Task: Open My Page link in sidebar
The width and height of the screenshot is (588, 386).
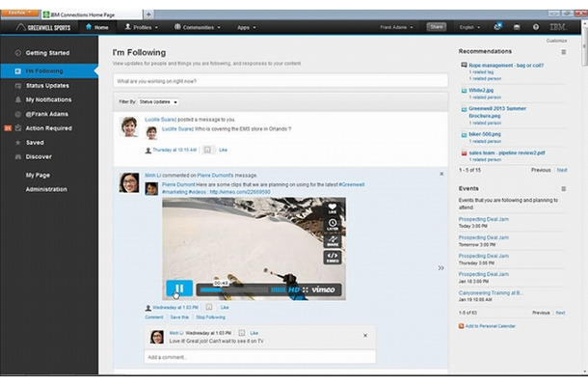Action: tap(38, 175)
